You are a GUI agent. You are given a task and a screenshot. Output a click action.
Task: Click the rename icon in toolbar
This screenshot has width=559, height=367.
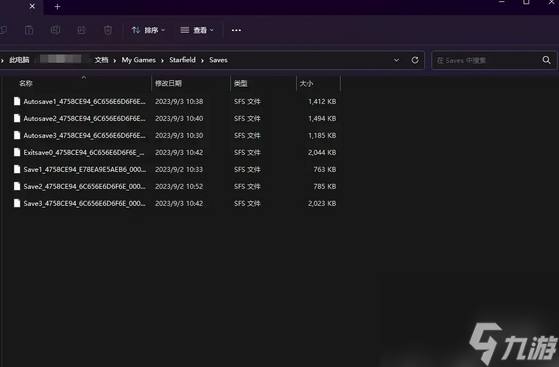pyautogui.click(x=55, y=30)
